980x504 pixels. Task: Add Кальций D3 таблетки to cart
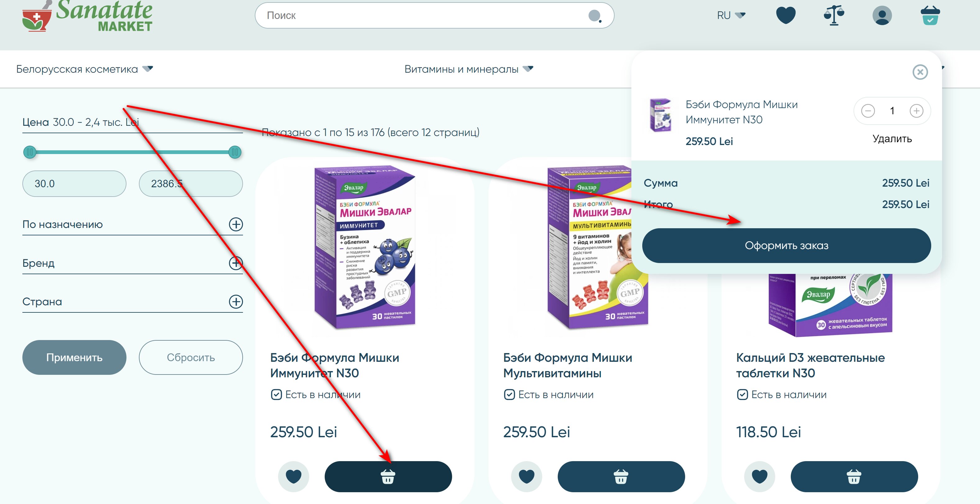tap(854, 477)
